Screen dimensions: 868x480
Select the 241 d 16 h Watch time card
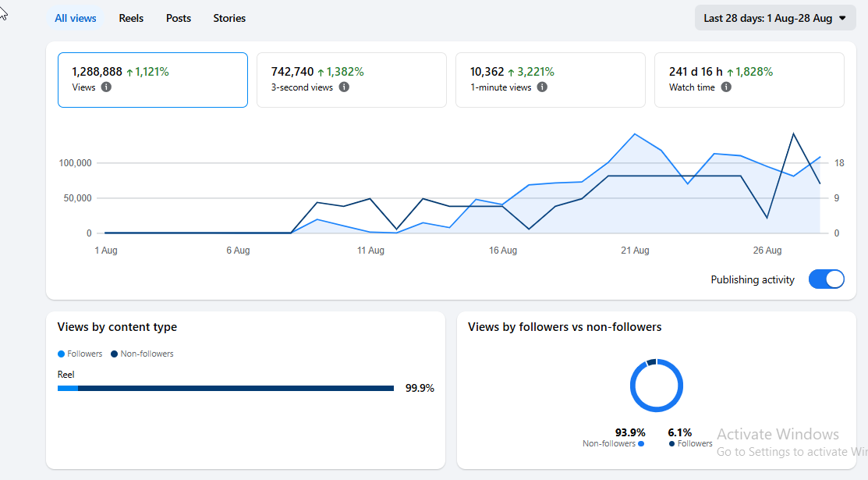point(749,80)
